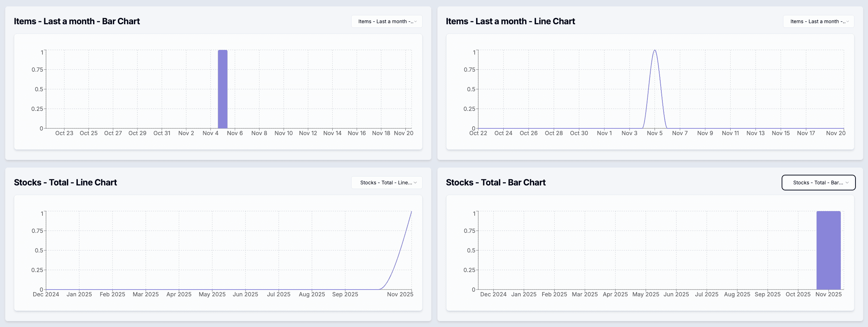The width and height of the screenshot is (868, 327).
Task: Click the "Items - Last a month - Bar Chart" title
Action: pyautogui.click(x=77, y=21)
